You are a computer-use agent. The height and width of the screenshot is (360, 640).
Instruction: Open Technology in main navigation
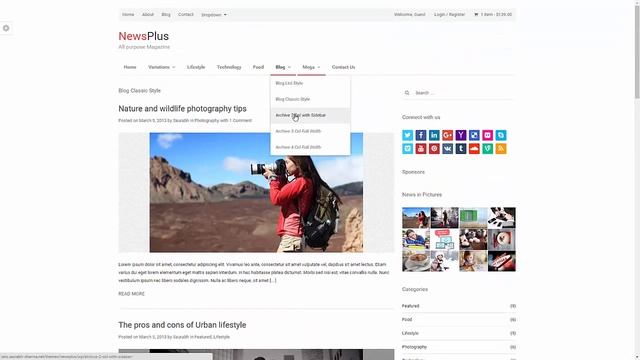click(x=229, y=67)
